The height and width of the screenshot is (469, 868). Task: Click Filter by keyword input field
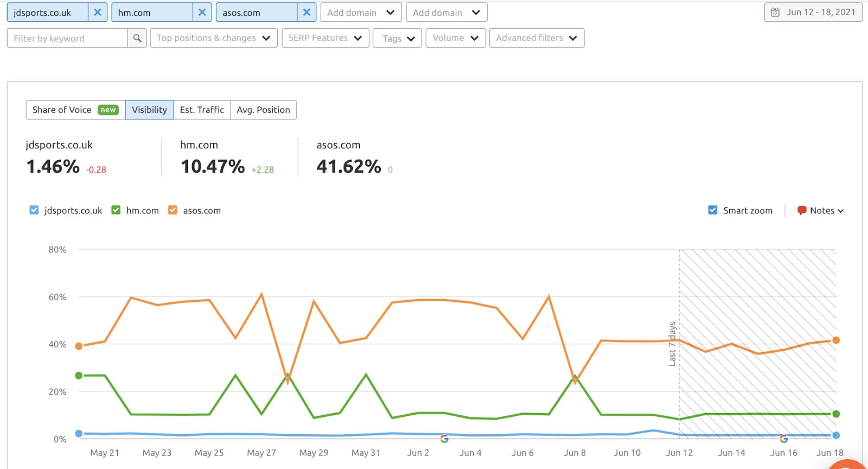click(x=67, y=38)
